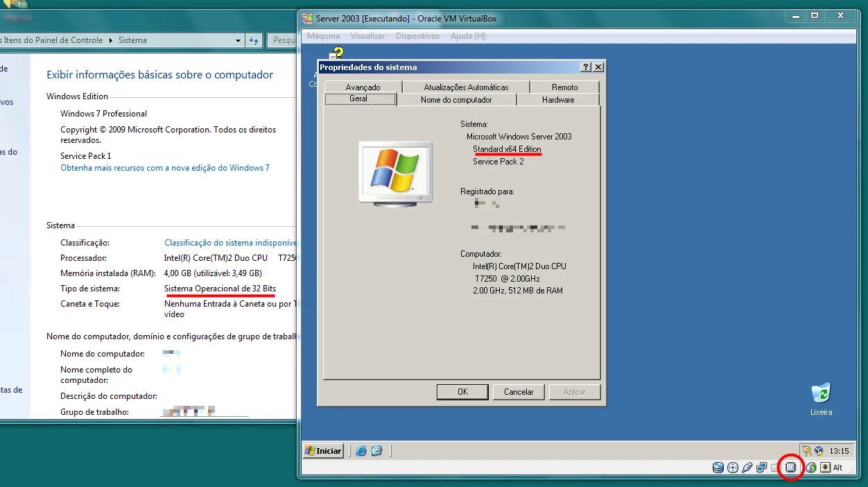Expand the Control Panel address bar dropdown arrow
This screenshot has height=487, width=868.
(x=238, y=40)
